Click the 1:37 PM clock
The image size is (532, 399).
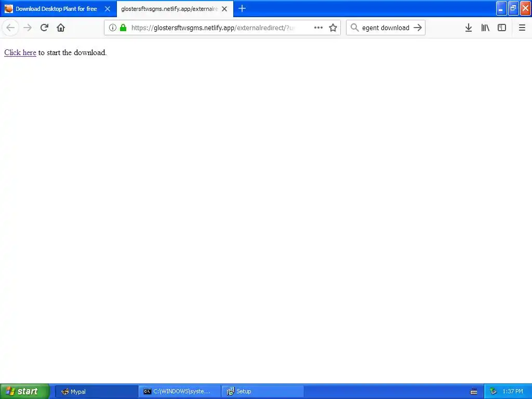tap(513, 392)
